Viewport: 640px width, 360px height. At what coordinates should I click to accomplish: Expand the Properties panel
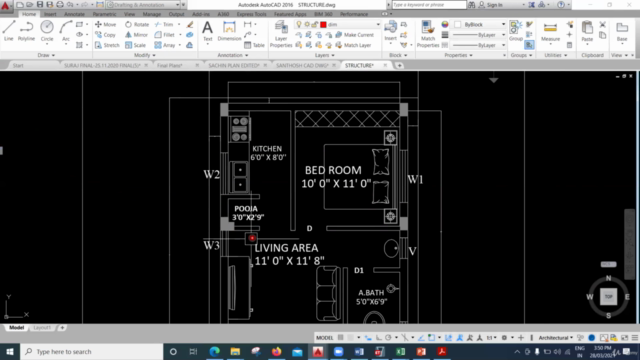click(x=458, y=55)
